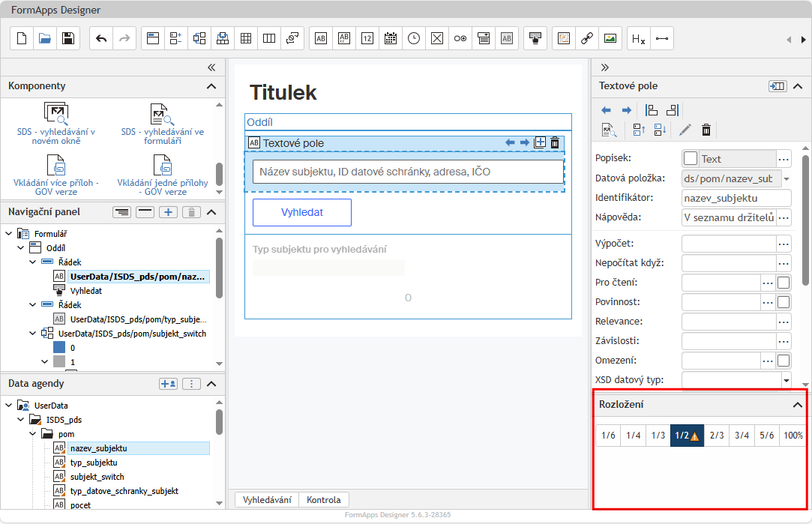Insert a table grid component from the toolbar
This screenshot has height=524, width=812.
coord(246,38)
